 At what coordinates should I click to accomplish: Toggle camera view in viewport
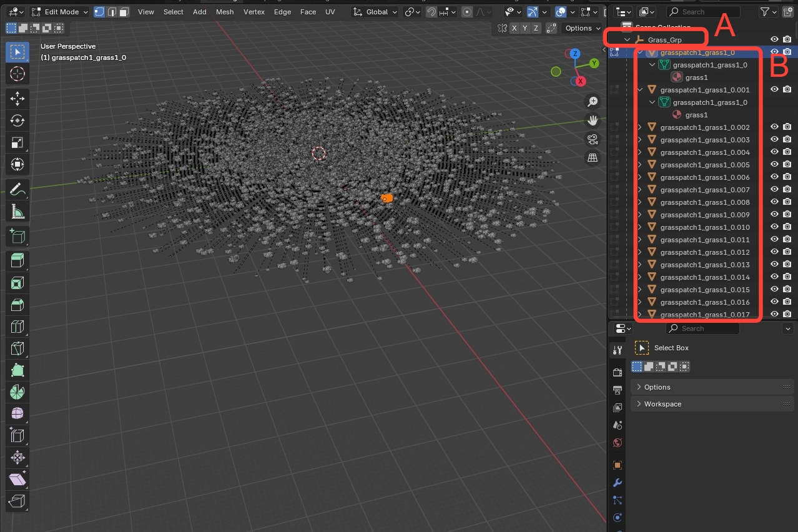592,139
